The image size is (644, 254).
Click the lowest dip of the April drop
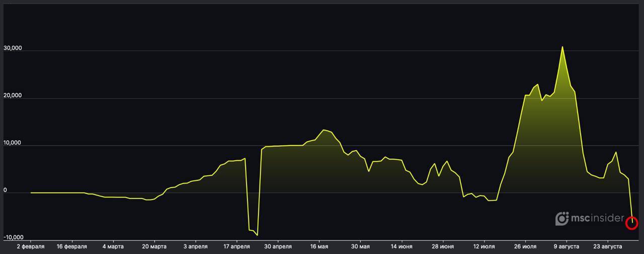click(x=257, y=235)
